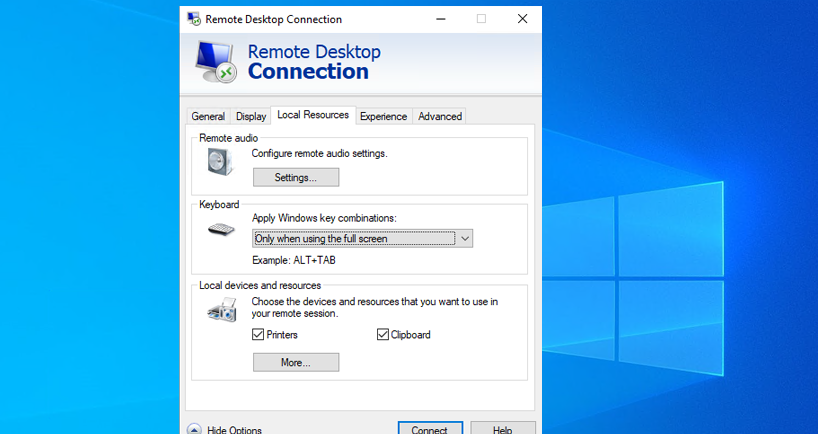818x434 pixels.
Task: Click the Hide Options arrow icon
Action: click(194, 429)
